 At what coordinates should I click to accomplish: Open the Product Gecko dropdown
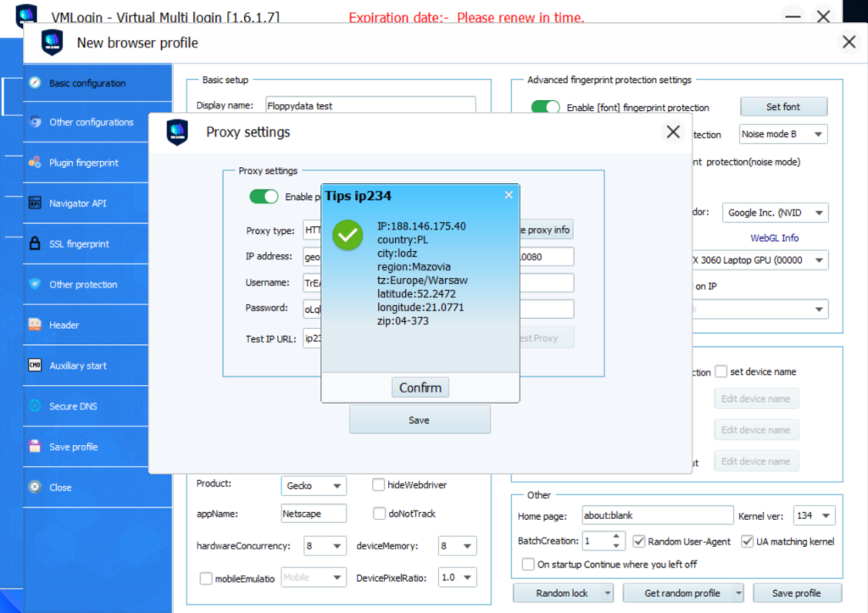tap(314, 486)
